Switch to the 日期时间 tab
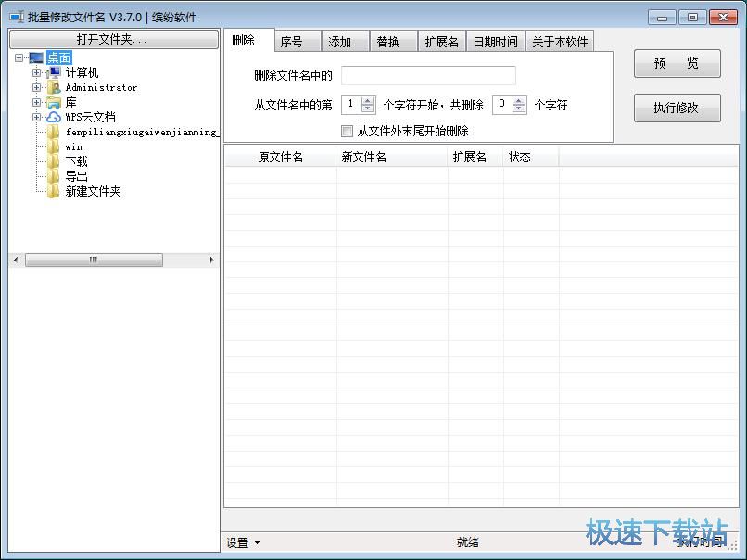 tap(496, 42)
